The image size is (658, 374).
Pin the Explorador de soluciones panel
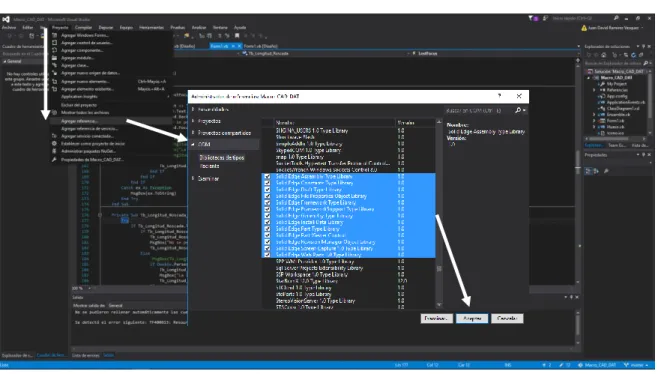point(644,46)
